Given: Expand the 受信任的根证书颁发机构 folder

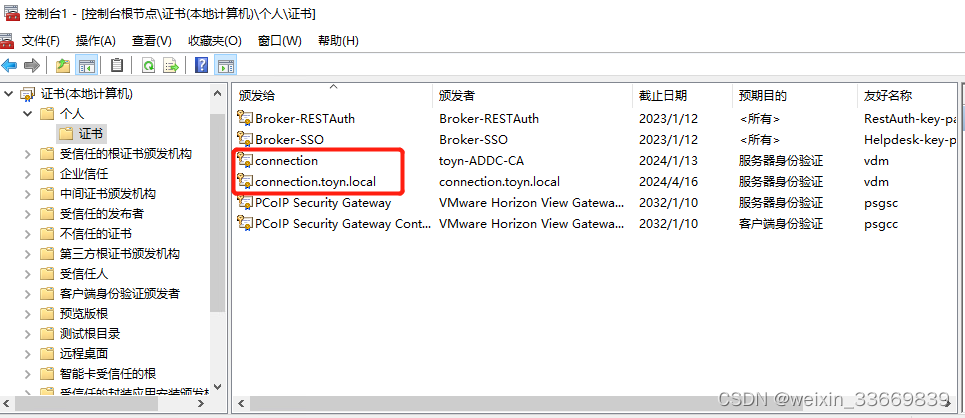Looking at the screenshot, I should coord(27,154).
